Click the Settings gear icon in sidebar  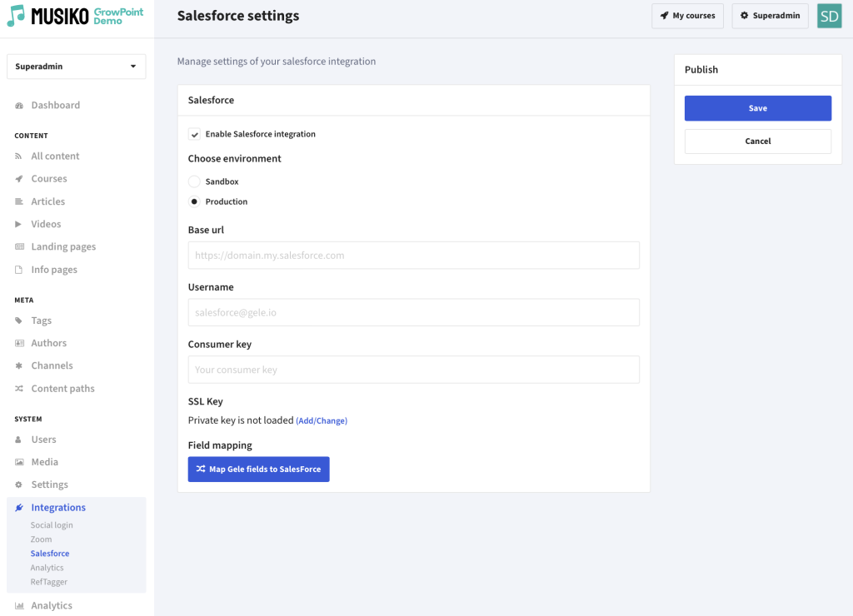coord(19,484)
